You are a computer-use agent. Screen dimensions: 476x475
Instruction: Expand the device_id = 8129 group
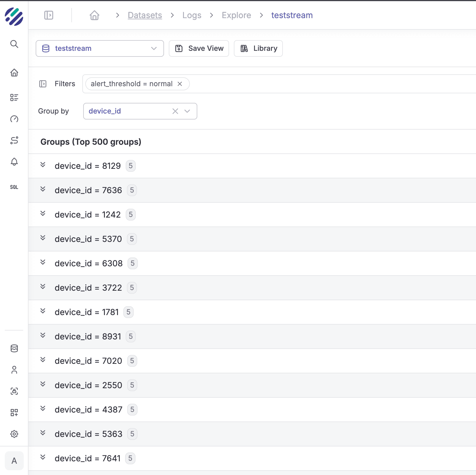tap(43, 165)
